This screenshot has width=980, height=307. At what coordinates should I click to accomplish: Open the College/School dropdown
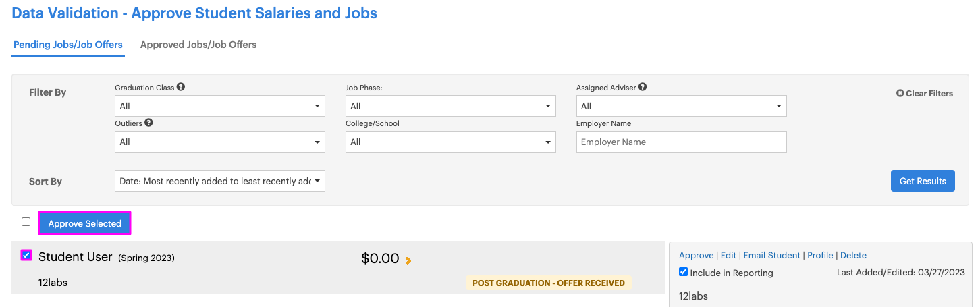coord(451,142)
